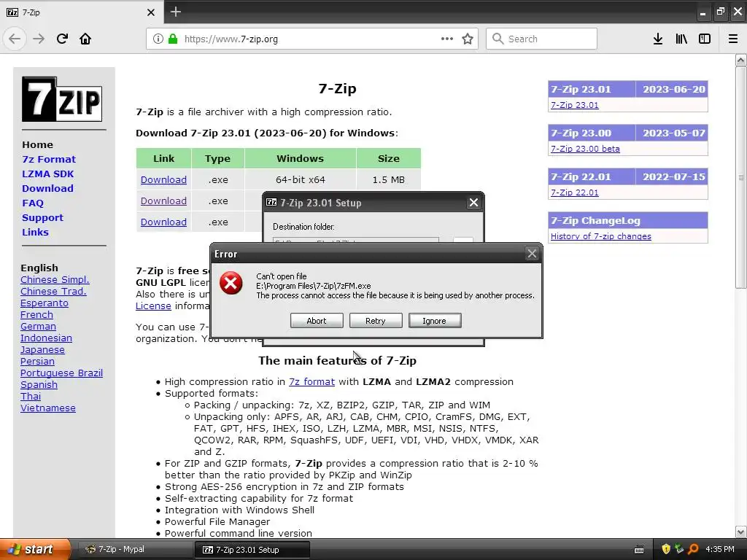Click the browser forward arrow
Viewport: 747px width, 560px height.
(x=39, y=39)
